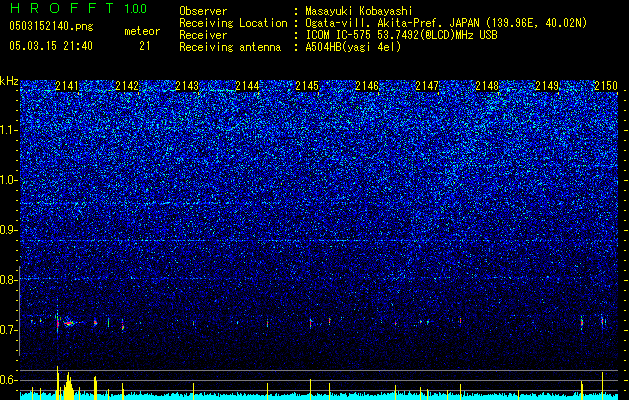Click the 0.7 frequency axis label

(x=9, y=330)
